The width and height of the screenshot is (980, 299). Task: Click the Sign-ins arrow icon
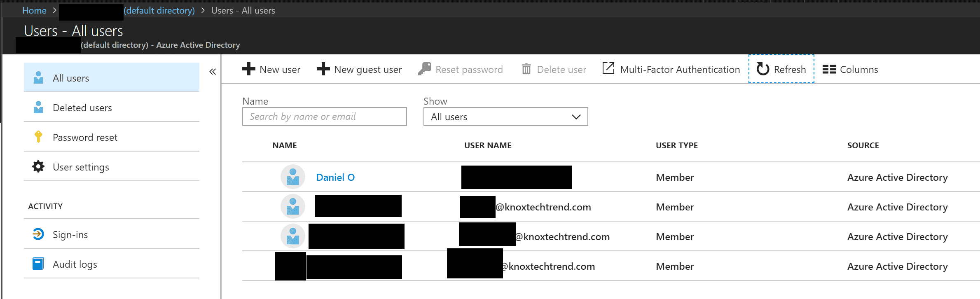click(x=38, y=234)
